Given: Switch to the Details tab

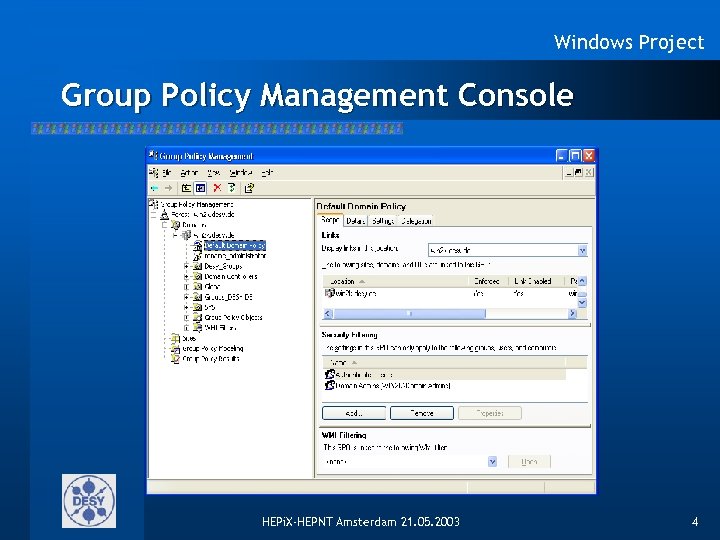Looking at the screenshot, I should coord(355,221).
